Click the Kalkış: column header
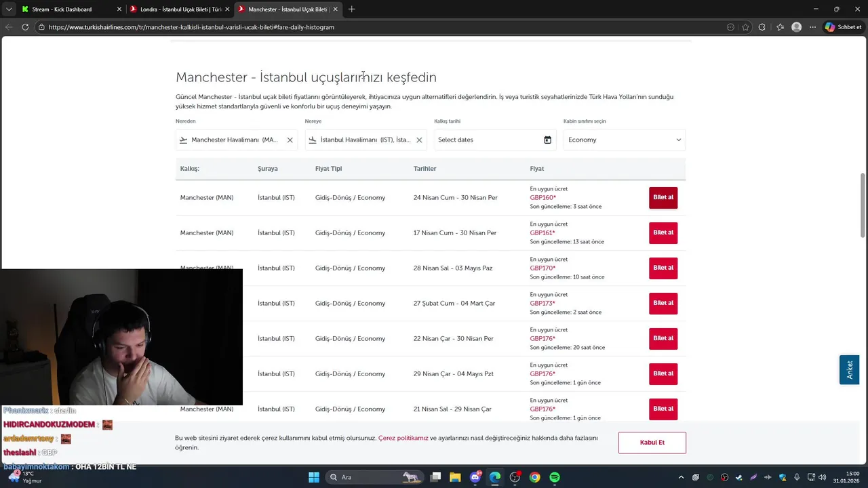 [190, 169]
